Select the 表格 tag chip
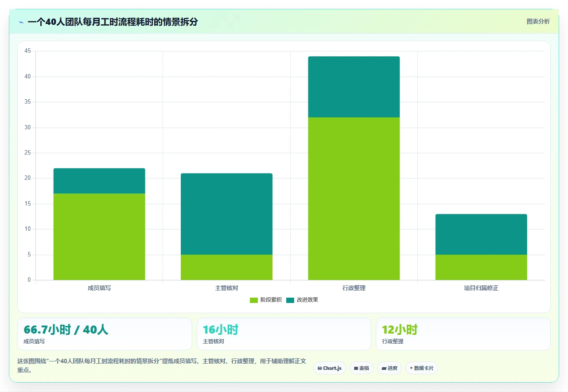Screen dimensions: 568x392 [362, 368]
